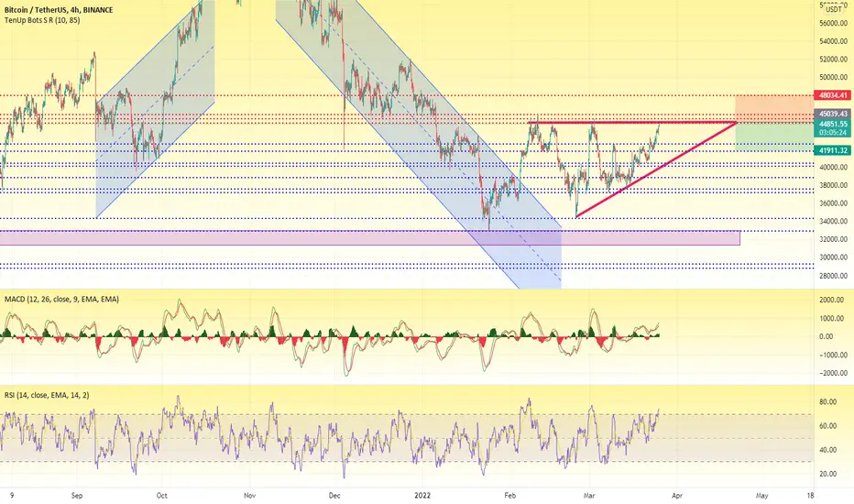Click the 20.00 value on RSI axis
Screen dimensions: 854x504
[828, 474]
